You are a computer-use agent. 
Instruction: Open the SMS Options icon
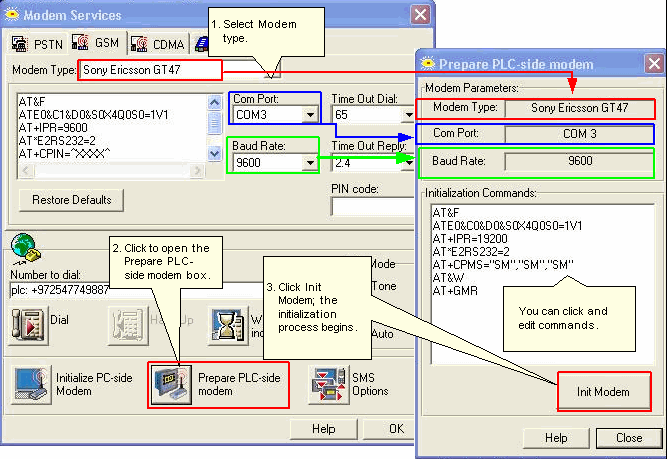[x=329, y=384]
